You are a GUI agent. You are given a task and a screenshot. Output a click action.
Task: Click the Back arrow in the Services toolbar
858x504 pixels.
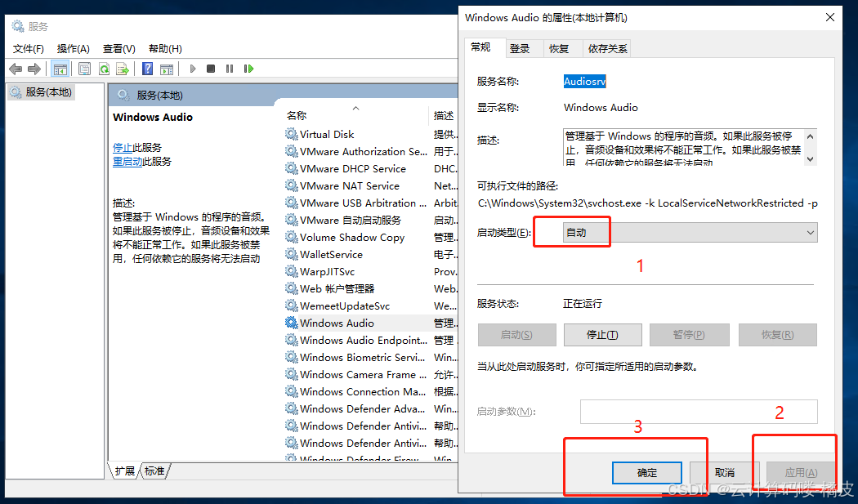click(x=16, y=69)
